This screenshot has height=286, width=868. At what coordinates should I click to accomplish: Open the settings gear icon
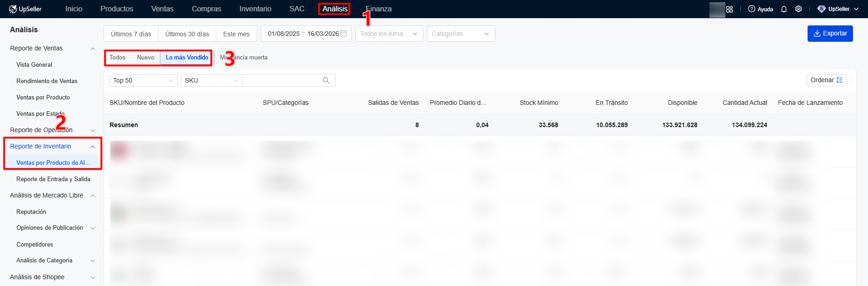coord(799,9)
